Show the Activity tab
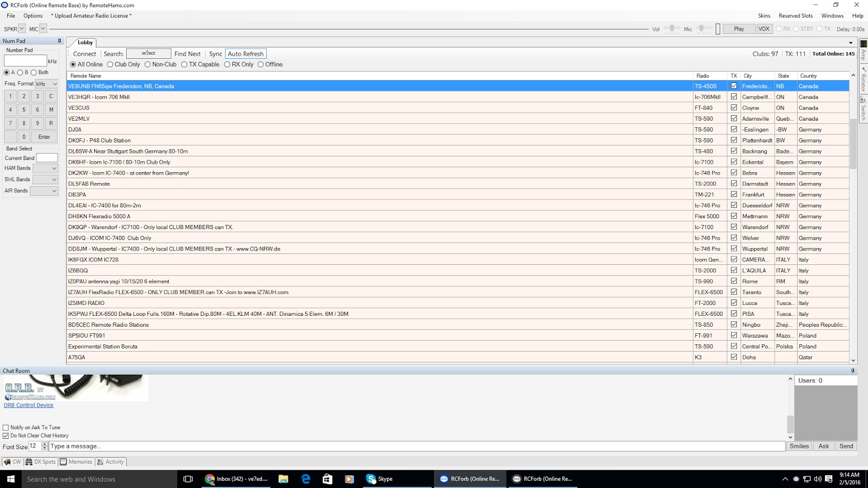The image size is (868, 488). [110, 462]
